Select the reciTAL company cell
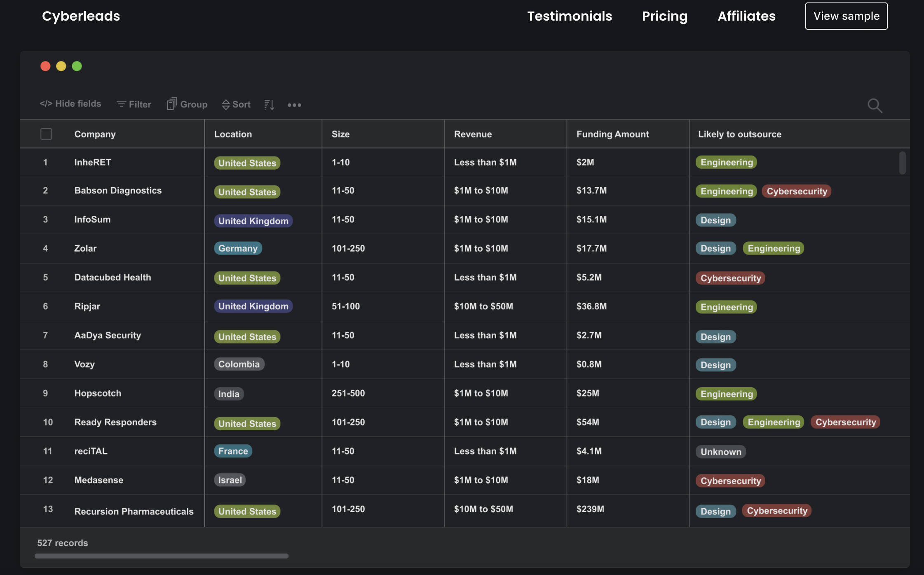 click(x=91, y=451)
